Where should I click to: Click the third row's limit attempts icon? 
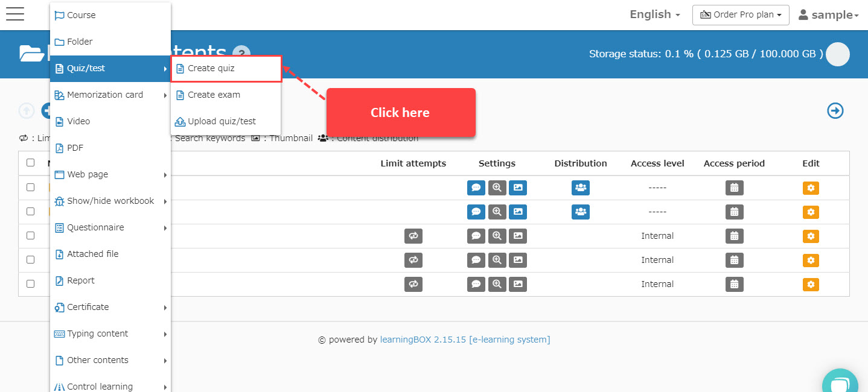[x=413, y=236]
